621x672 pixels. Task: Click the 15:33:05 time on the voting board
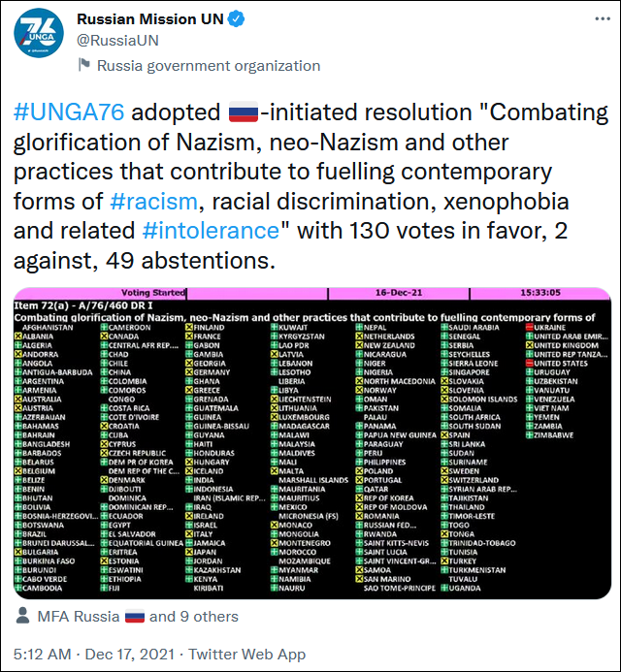(x=554, y=293)
